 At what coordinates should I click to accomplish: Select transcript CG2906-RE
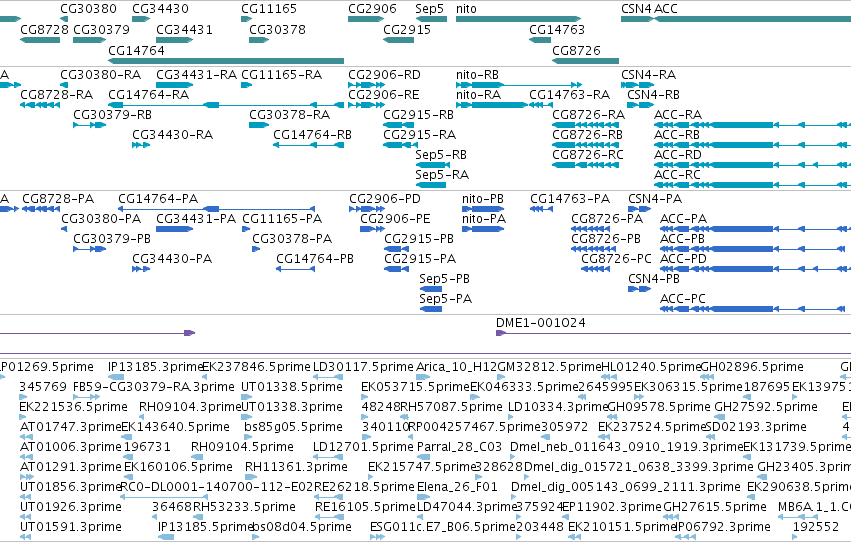366,105
